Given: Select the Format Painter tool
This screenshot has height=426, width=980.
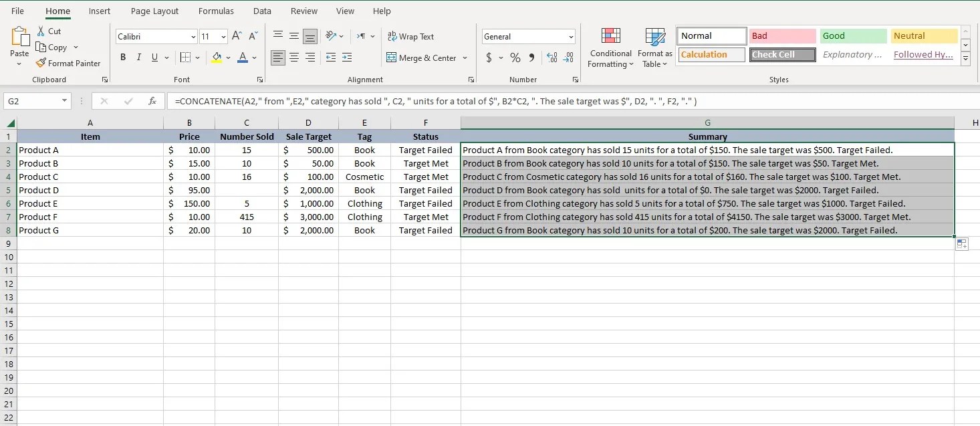Looking at the screenshot, I should [69, 63].
